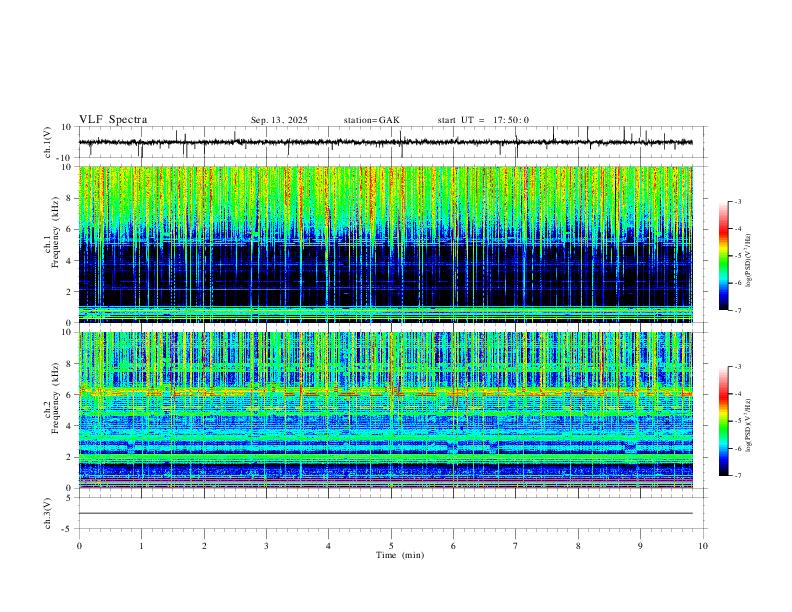Click the '-7' label on ch.2 colorbar
The image size is (792, 612).
click(x=737, y=475)
